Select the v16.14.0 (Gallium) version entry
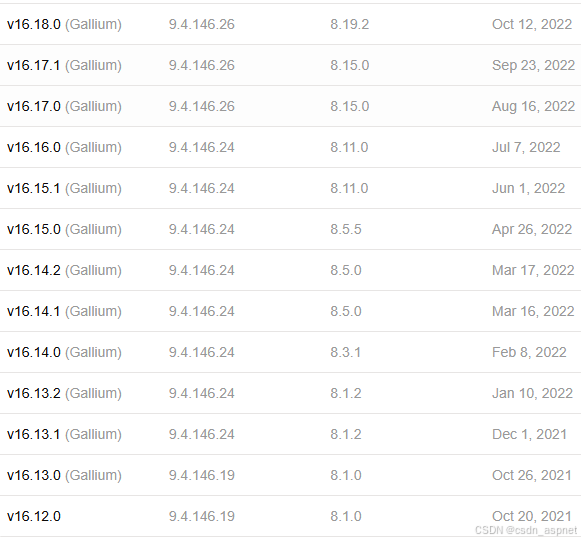Image resolution: width=581 pixels, height=541 pixels. (x=64, y=353)
